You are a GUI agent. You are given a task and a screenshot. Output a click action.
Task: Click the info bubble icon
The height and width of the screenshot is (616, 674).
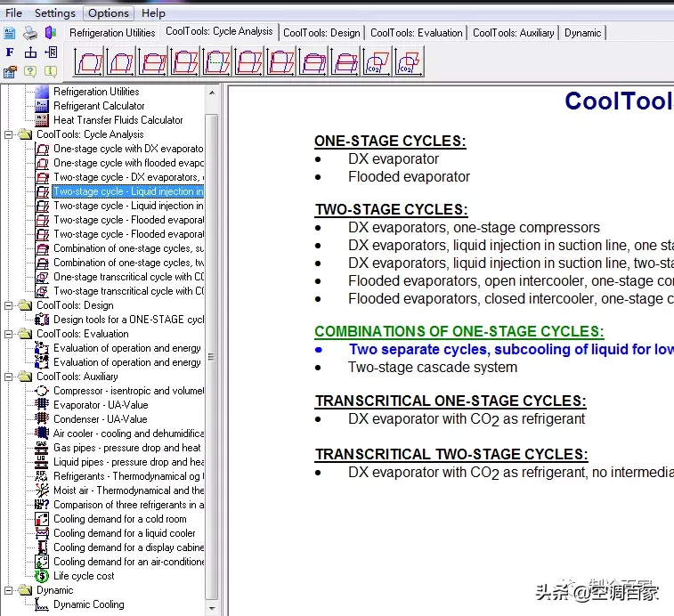tap(51, 71)
